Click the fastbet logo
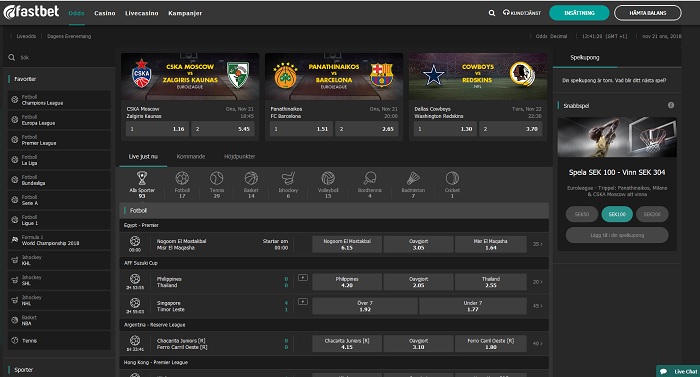 point(31,12)
